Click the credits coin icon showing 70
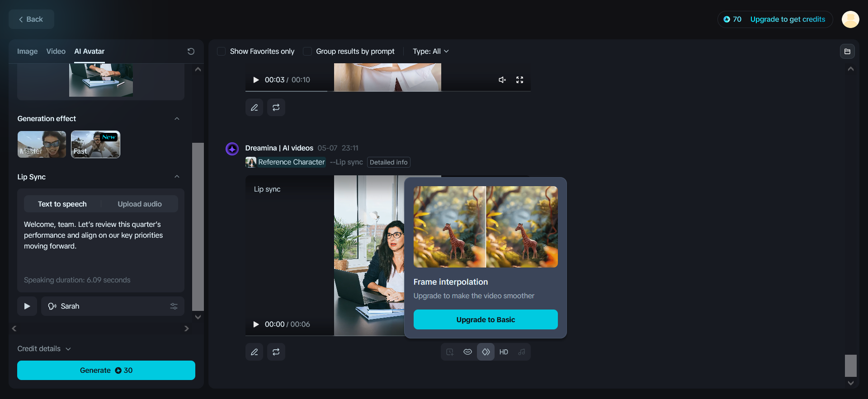868x399 pixels. (726, 19)
